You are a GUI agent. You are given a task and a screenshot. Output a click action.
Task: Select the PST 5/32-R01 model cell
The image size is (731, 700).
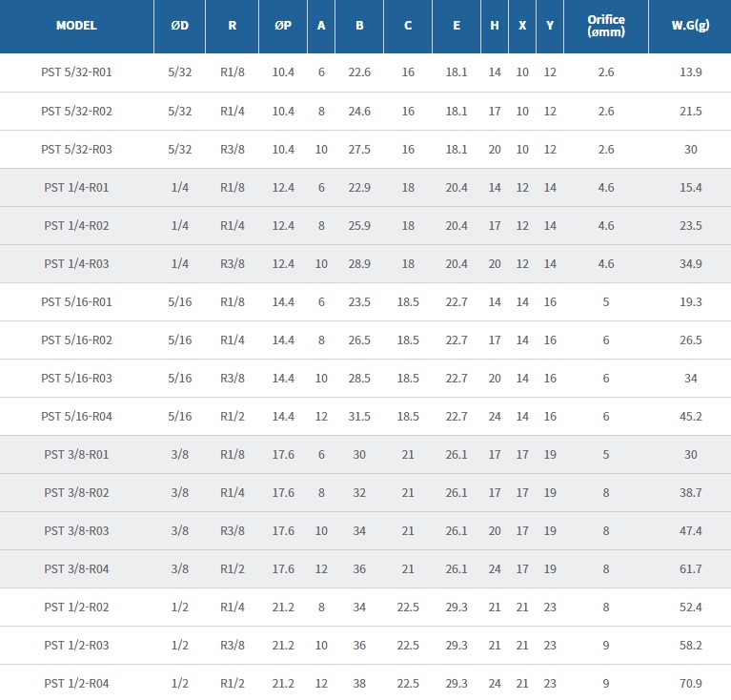pyautogui.click(x=76, y=72)
